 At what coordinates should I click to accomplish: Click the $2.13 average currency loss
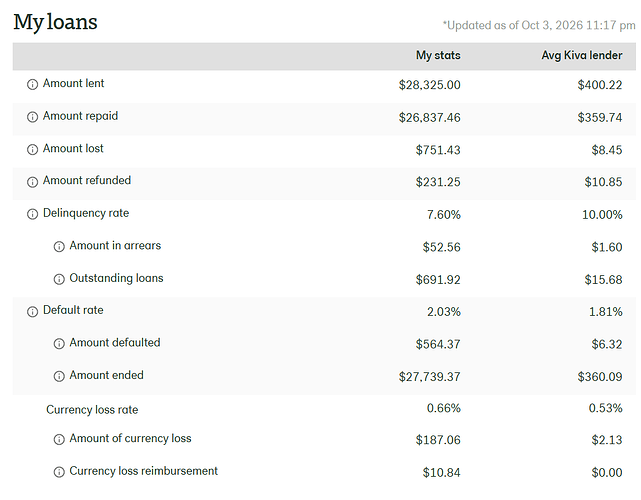pos(607,440)
